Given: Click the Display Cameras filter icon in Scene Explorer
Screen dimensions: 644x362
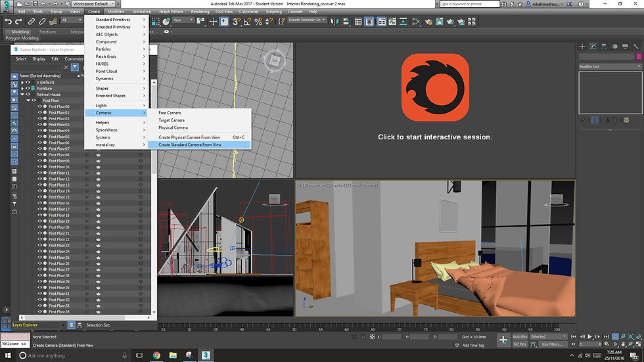Looking at the screenshot, I should [14, 99].
